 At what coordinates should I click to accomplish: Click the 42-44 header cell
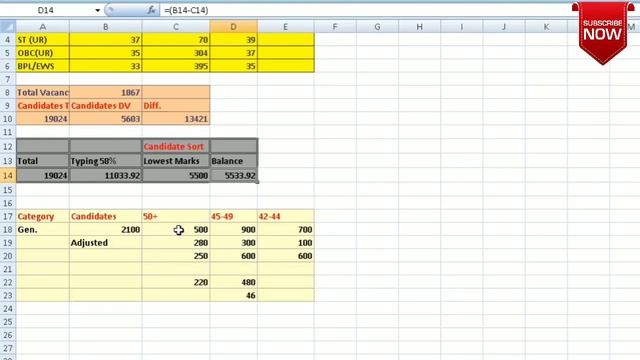(286, 216)
